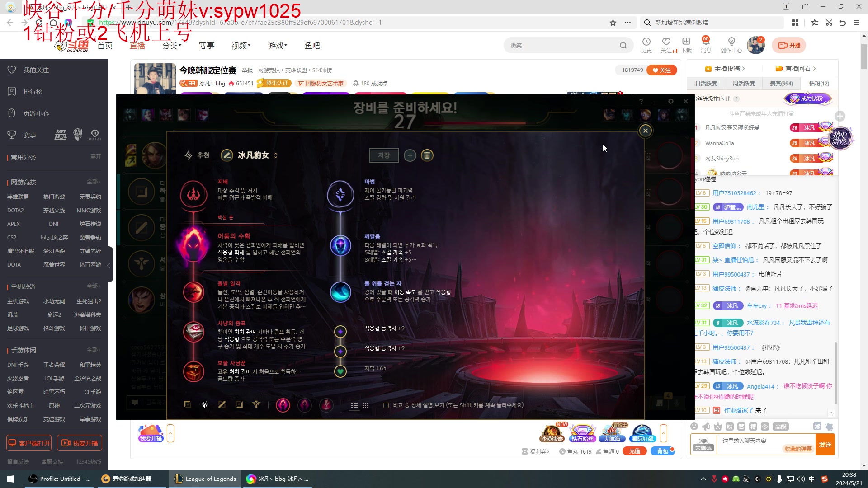Click the taskbar volume speaker icon

coord(801,479)
